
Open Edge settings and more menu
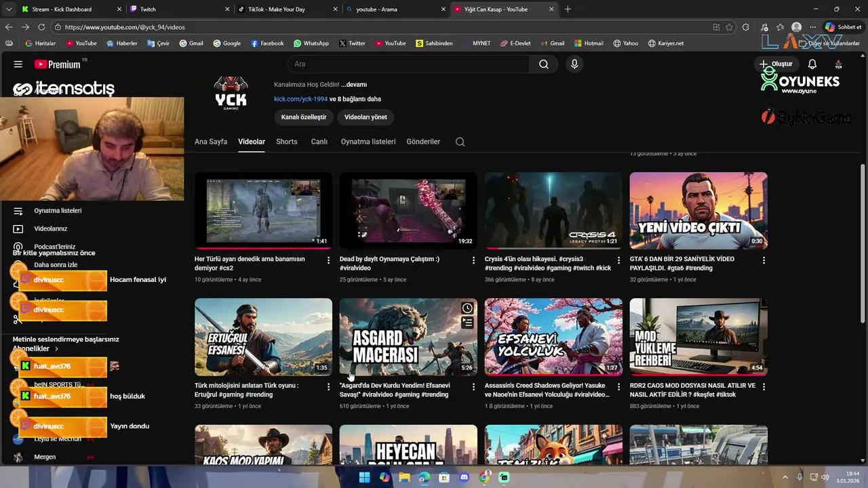[812, 27]
